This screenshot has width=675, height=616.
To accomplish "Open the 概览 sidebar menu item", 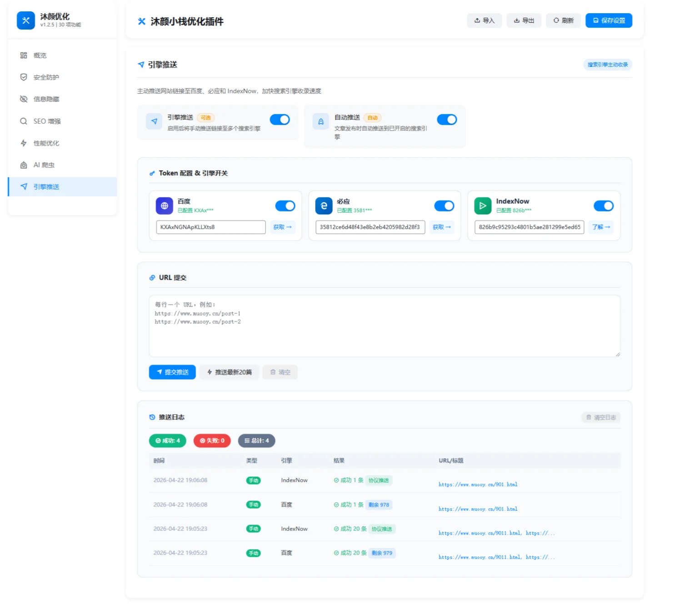I will point(40,55).
